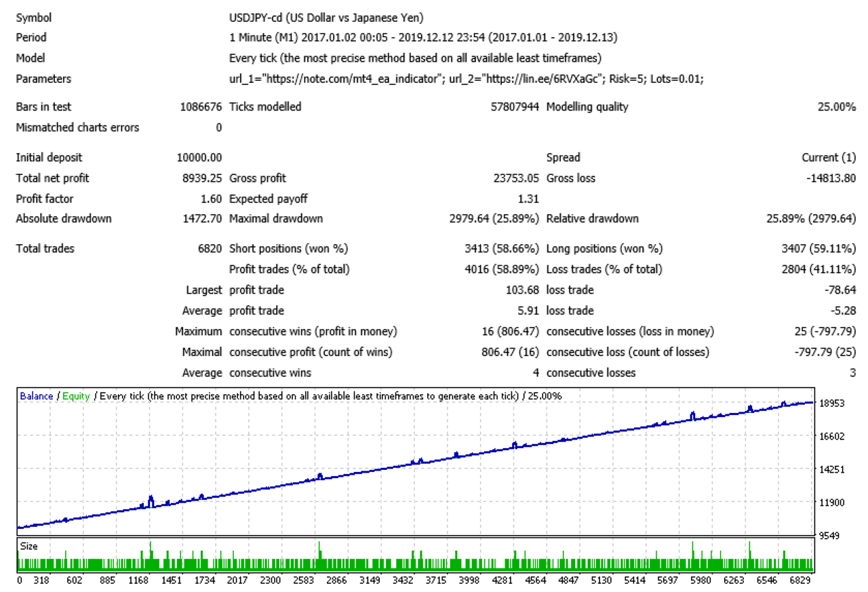
Task: Click the Bars in test value 1086676
Action: (x=201, y=107)
